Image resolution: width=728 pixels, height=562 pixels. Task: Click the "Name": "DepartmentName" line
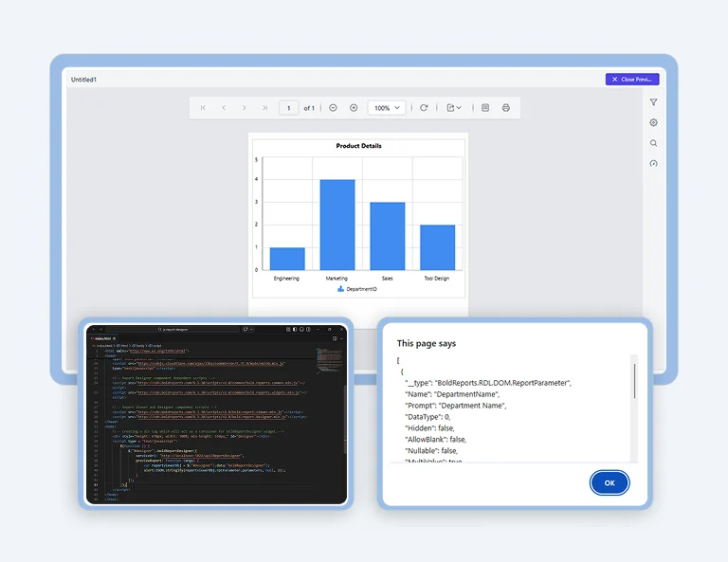(x=452, y=394)
